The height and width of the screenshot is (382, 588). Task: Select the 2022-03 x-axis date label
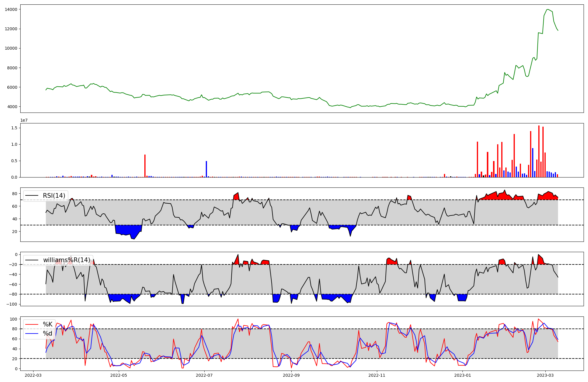click(x=33, y=375)
